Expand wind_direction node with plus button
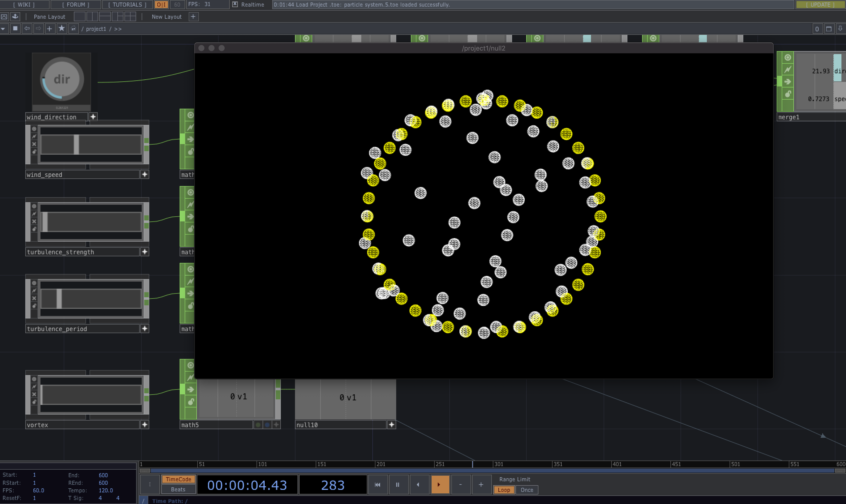Viewport: 846px width, 504px height. pyautogui.click(x=93, y=117)
